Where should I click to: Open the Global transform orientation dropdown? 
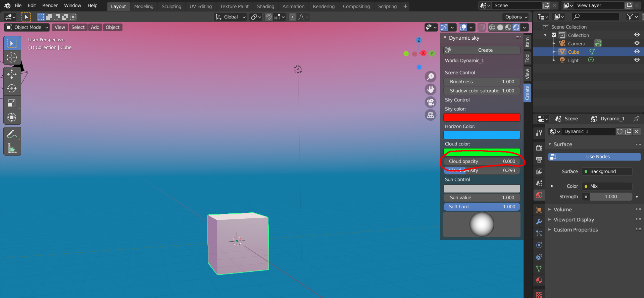230,17
